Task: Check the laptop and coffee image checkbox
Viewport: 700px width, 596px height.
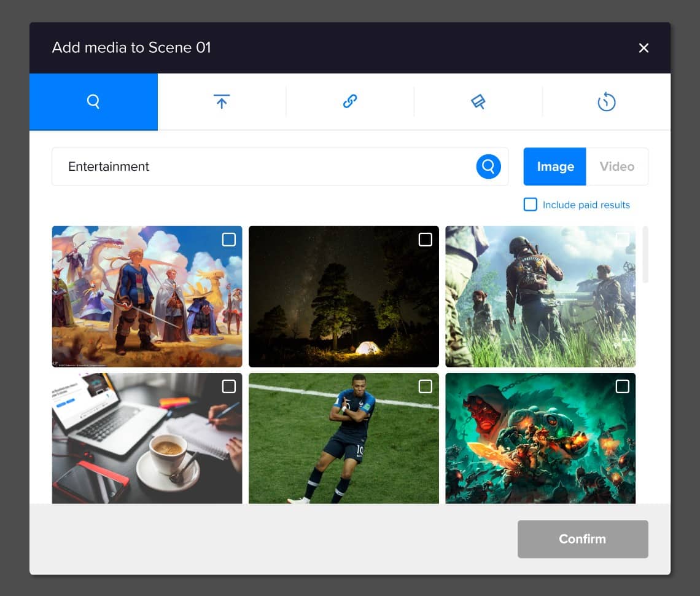Action: pos(229,386)
